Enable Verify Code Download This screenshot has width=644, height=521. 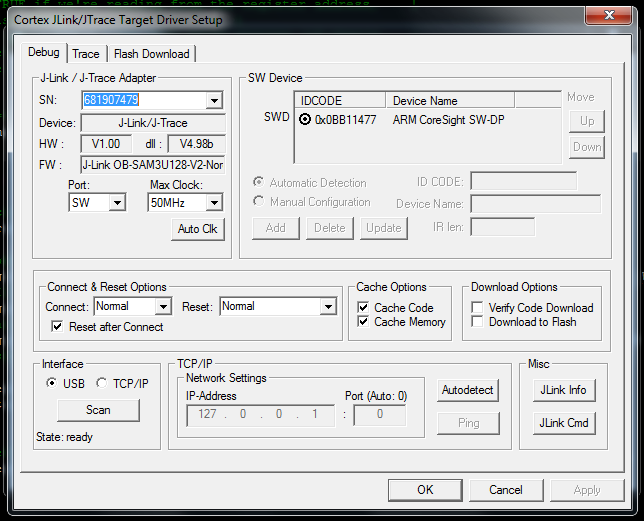478,308
